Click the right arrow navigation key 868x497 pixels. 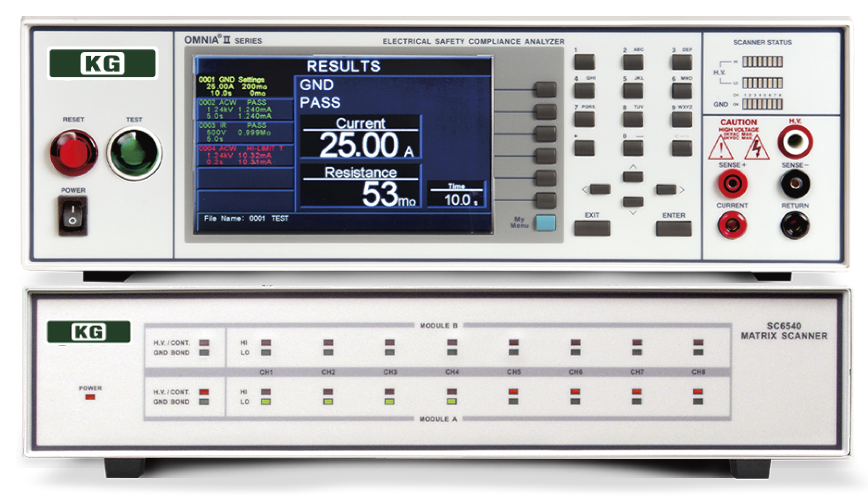666,190
